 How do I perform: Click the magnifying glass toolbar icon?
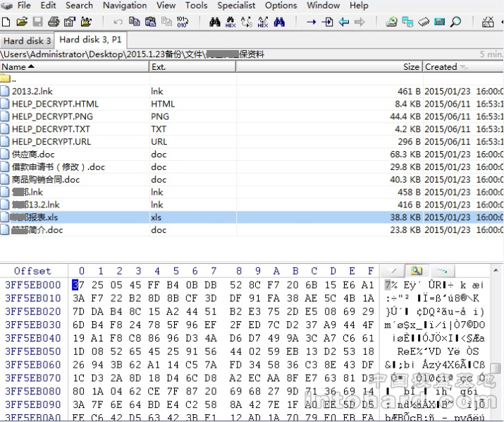[x=455, y=22]
